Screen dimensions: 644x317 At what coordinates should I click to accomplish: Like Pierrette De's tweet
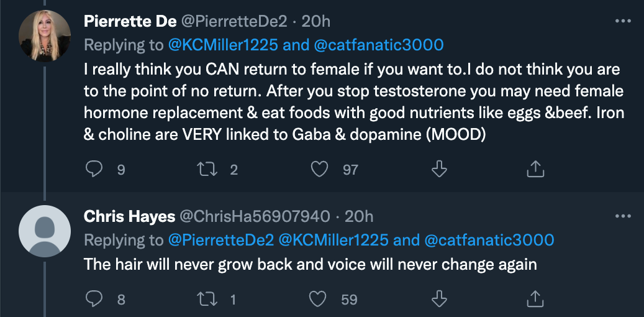click(320, 169)
